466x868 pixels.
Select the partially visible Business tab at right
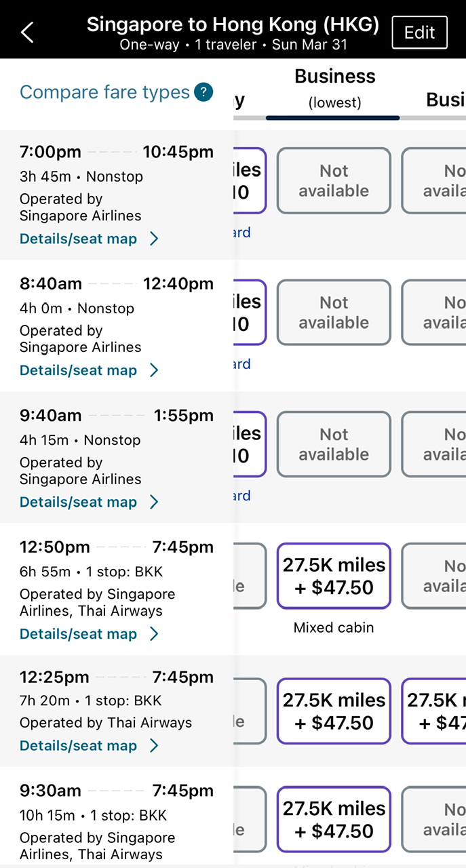pos(445,100)
